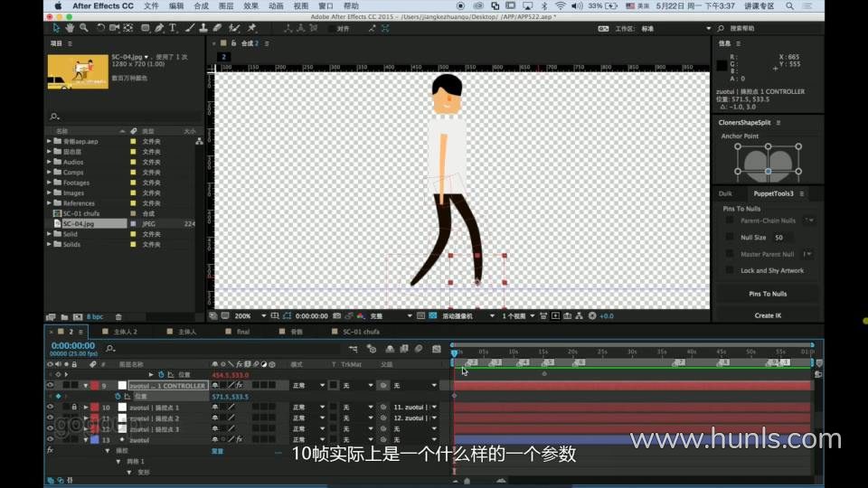Click the Pins To Nulls button
This screenshot has width=868, height=488.
coord(768,294)
